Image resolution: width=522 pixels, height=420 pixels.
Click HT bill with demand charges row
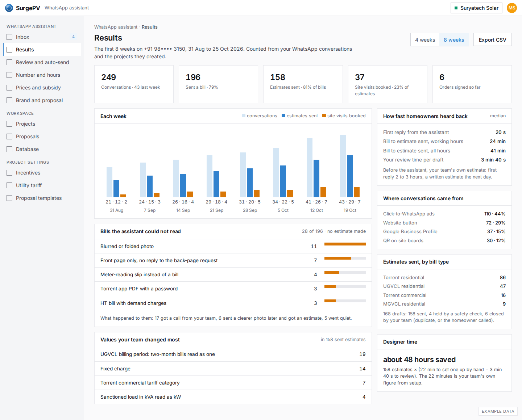tap(233, 303)
